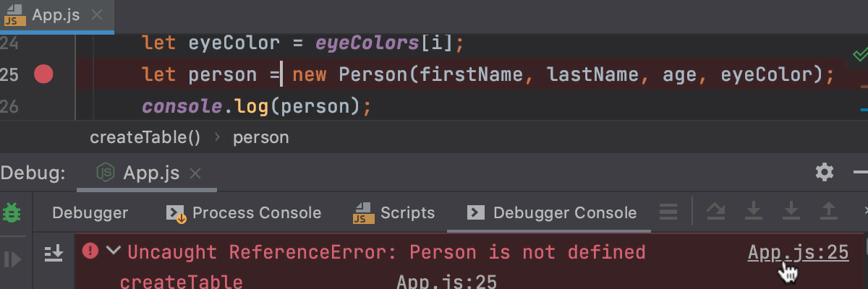Open the layout settings lines icon

tap(668, 212)
